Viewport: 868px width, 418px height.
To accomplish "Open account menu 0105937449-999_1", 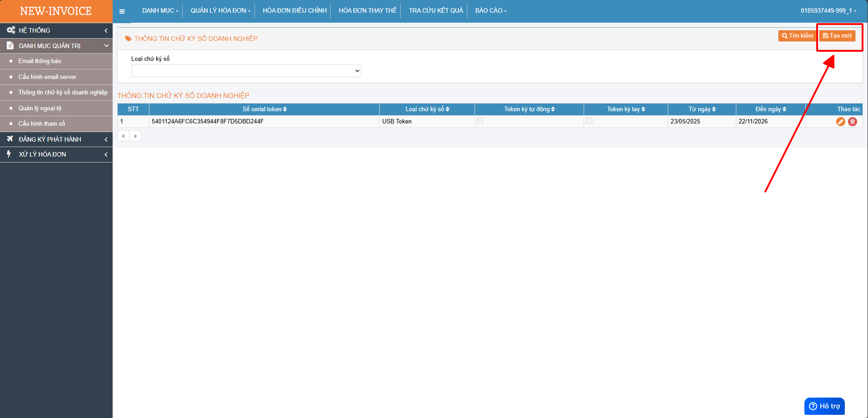I will [x=828, y=10].
